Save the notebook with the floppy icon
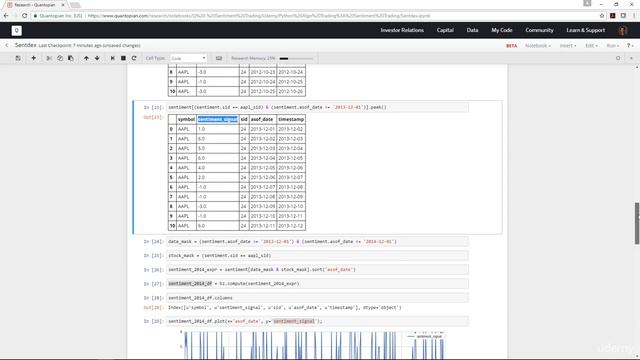 [x=18, y=58]
